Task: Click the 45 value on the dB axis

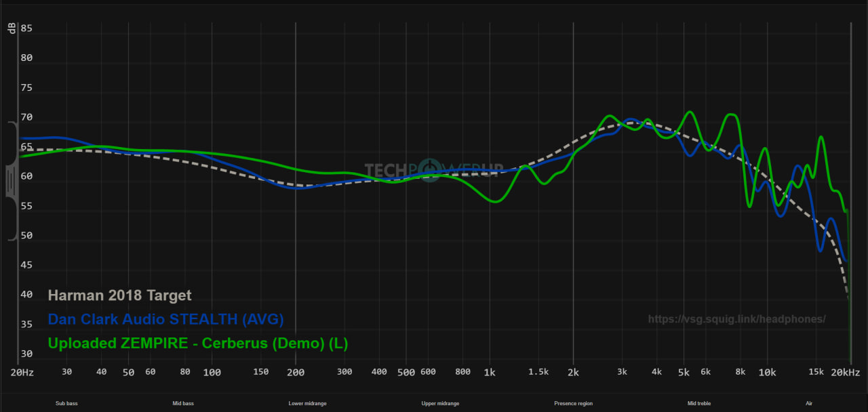Action: (26, 265)
